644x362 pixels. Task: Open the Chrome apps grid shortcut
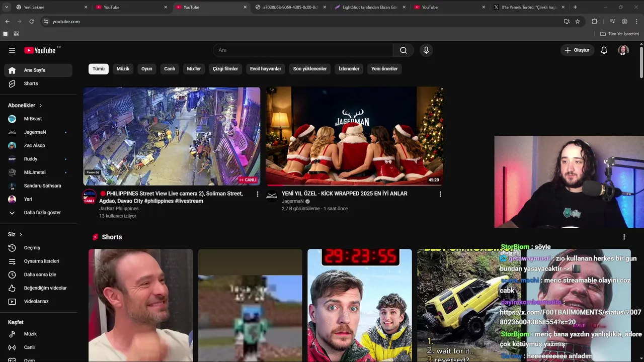[x=16, y=34]
